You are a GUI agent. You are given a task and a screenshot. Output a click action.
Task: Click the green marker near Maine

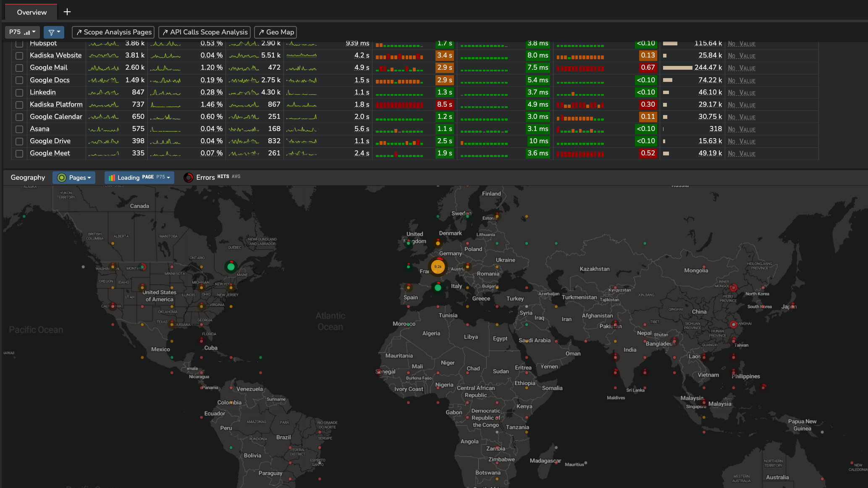click(231, 267)
